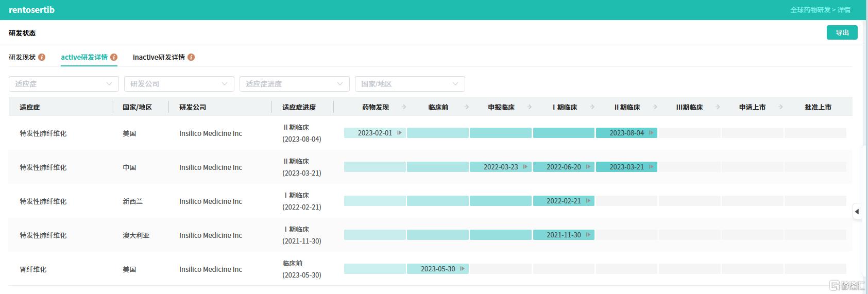
Task: Click play arrow on 2023-03-21 bar
Action: coord(651,167)
